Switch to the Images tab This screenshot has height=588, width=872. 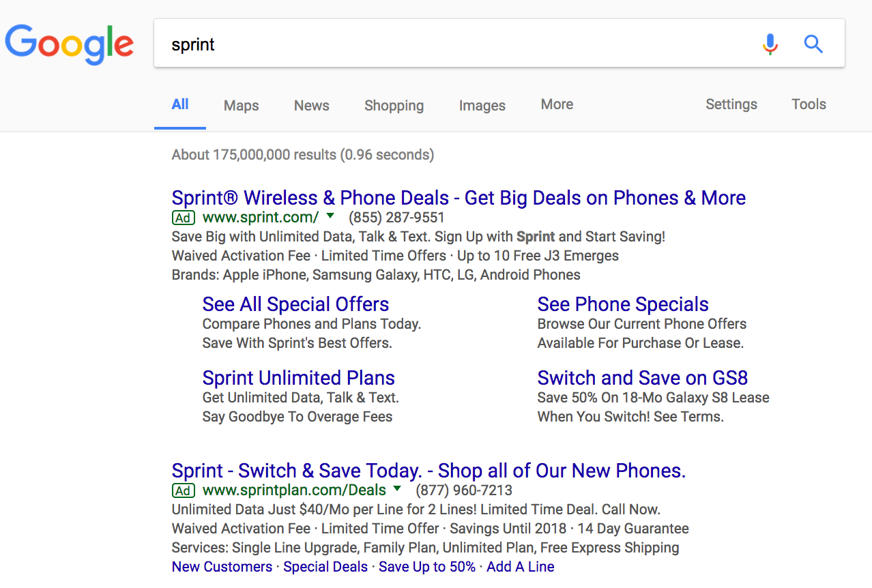point(482,105)
